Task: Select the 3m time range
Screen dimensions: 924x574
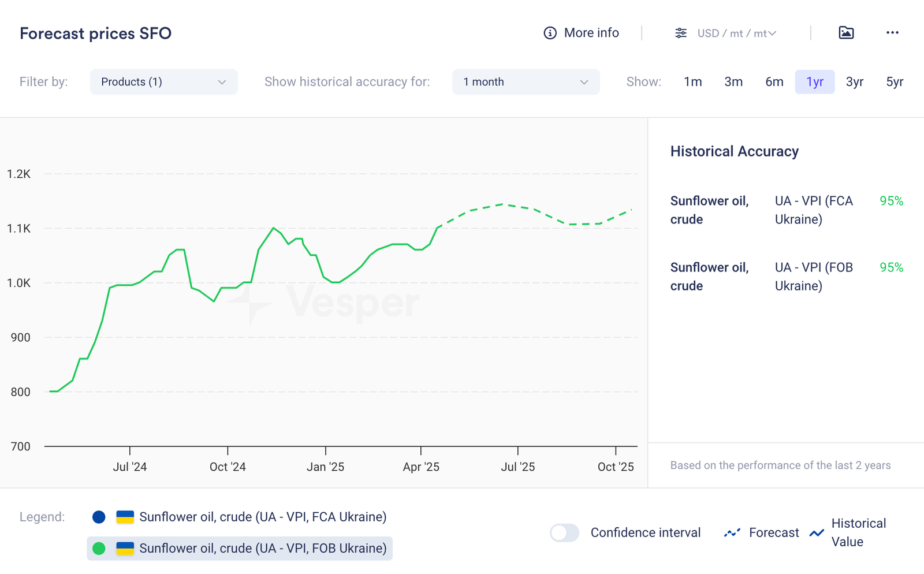Action: (733, 82)
